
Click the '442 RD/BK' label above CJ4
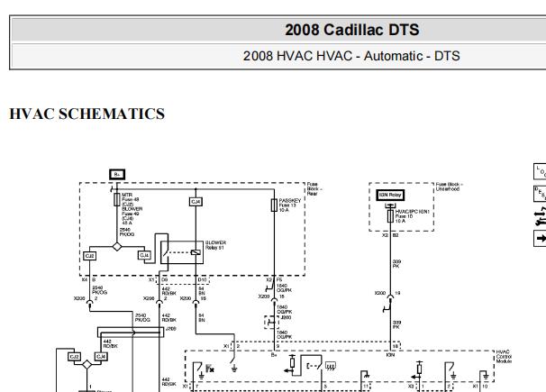(x=111, y=344)
